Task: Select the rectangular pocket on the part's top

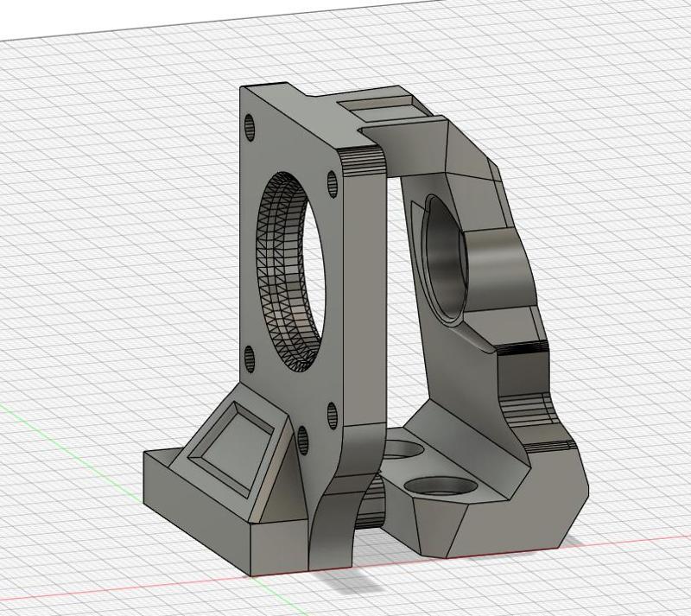Action: click(x=384, y=107)
